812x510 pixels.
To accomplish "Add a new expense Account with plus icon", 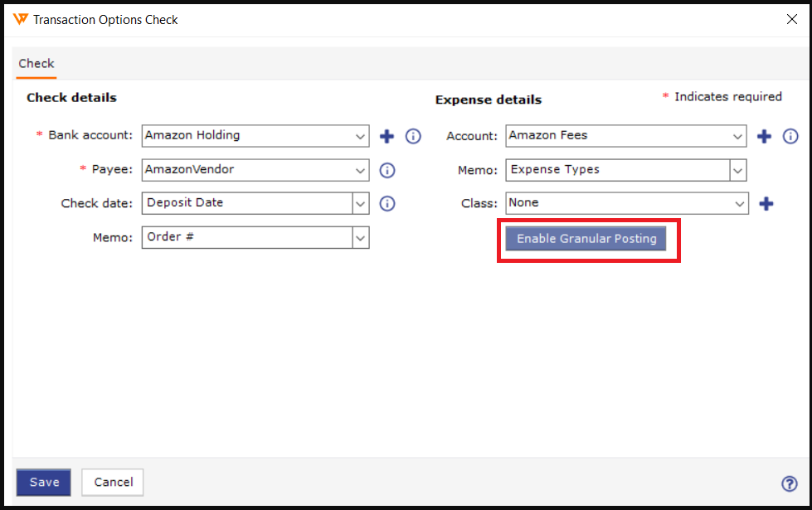I will (765, 136).
